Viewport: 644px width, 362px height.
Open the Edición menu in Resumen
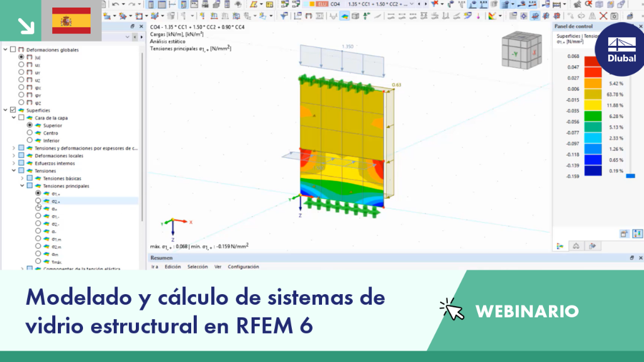coord(172,266)
